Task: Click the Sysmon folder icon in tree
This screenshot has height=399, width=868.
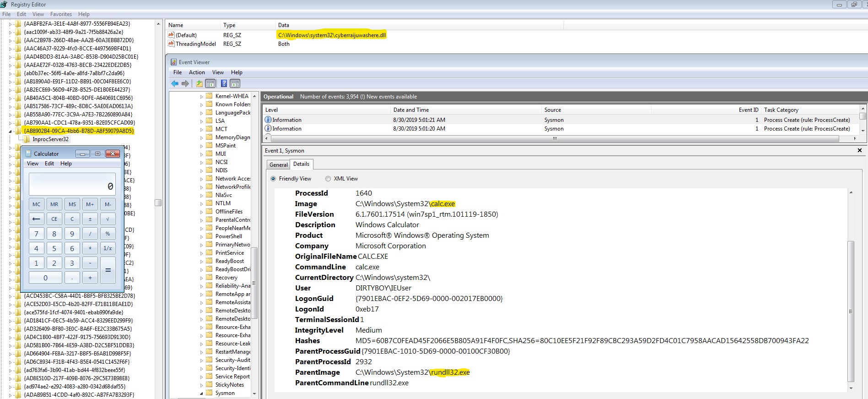Action: coord(209,393)
